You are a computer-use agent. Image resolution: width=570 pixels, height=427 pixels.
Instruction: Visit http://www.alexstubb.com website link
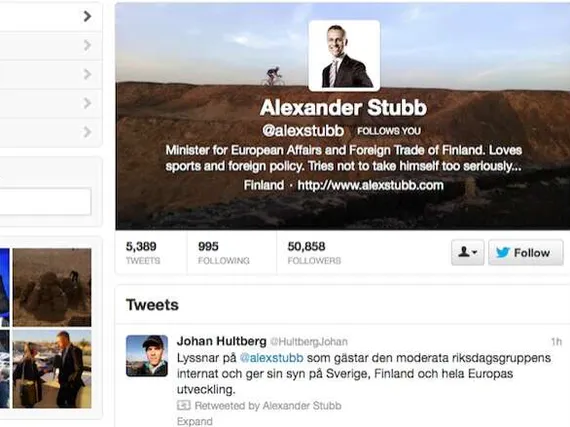(x=370, y=185)
